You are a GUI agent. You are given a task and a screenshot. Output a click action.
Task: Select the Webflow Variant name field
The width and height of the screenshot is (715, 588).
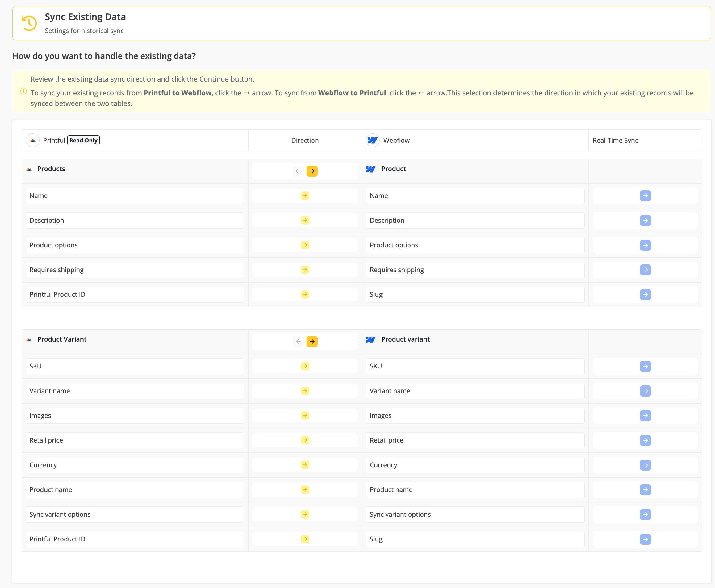(475, 391)
